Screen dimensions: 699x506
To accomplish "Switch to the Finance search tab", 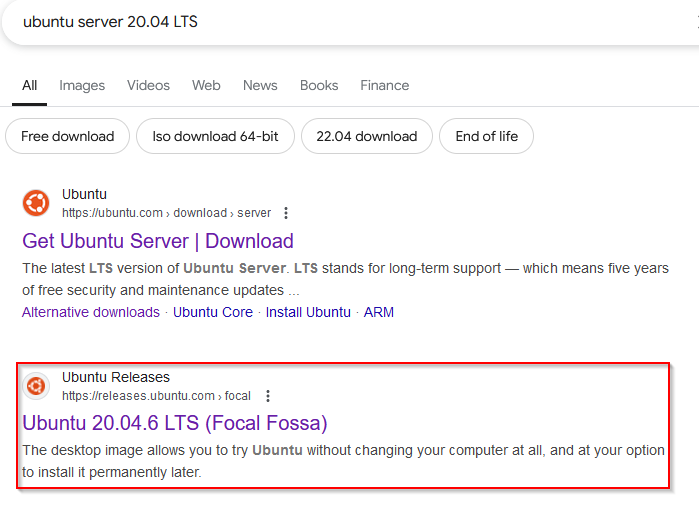I will (x=385, y=85).
